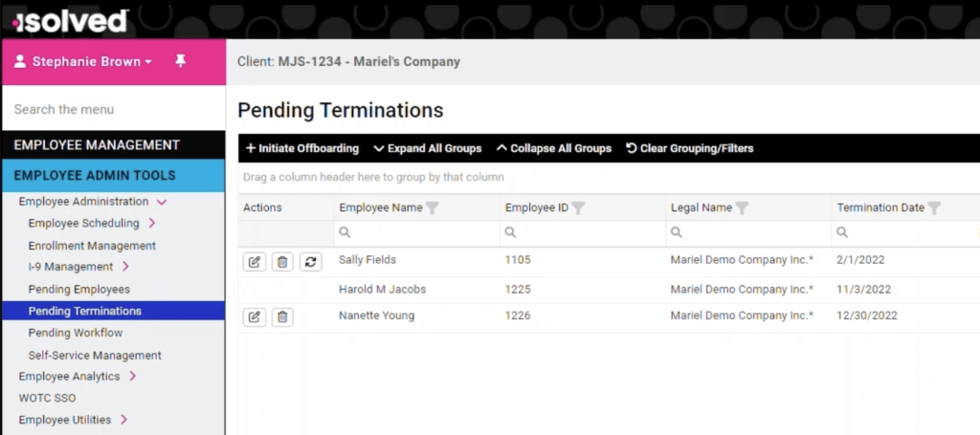Click employee ID 1105
This screenshot has width=980, height=435.
coord(518,260)
